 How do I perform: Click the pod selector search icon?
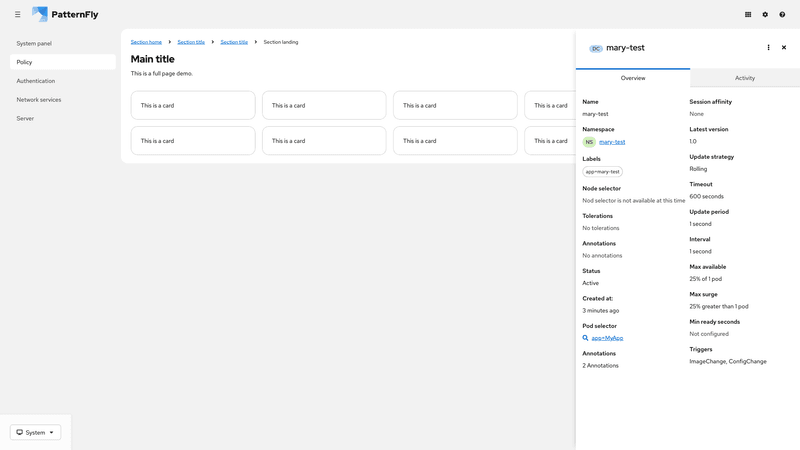(585, 338)
